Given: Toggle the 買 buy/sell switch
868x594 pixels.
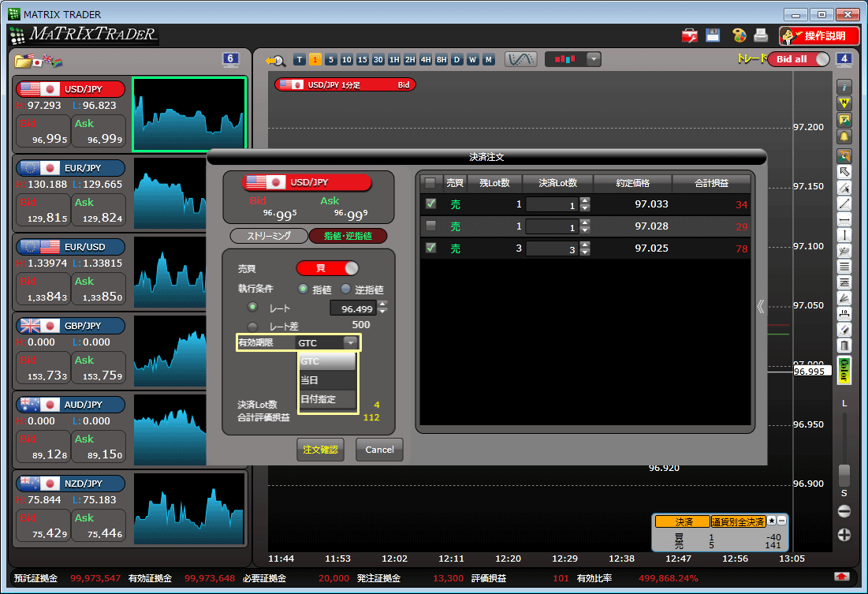Looking at the screenshot, I should click(x=327, y=268).
